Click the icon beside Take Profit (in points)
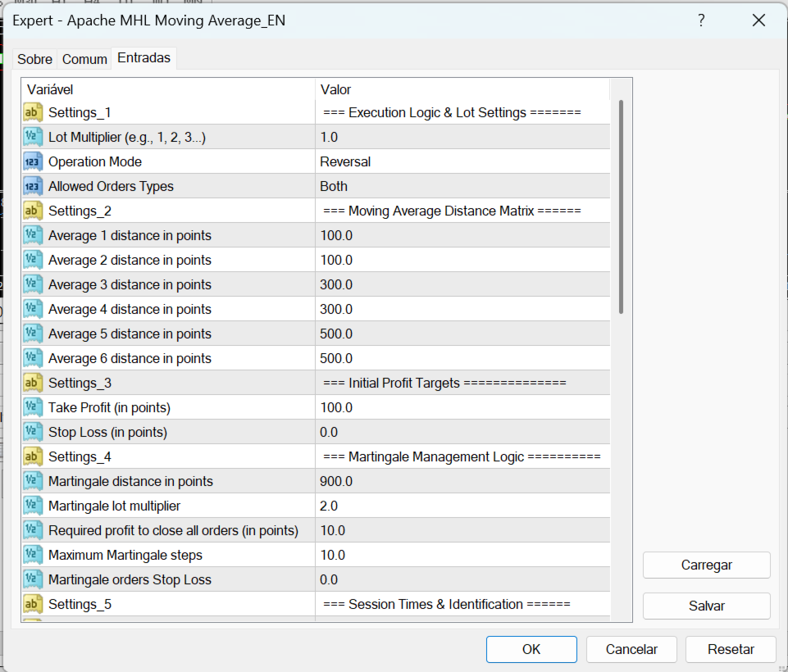Screen dimensions: 788x672 pyautogui.click(x=33, y=407)
